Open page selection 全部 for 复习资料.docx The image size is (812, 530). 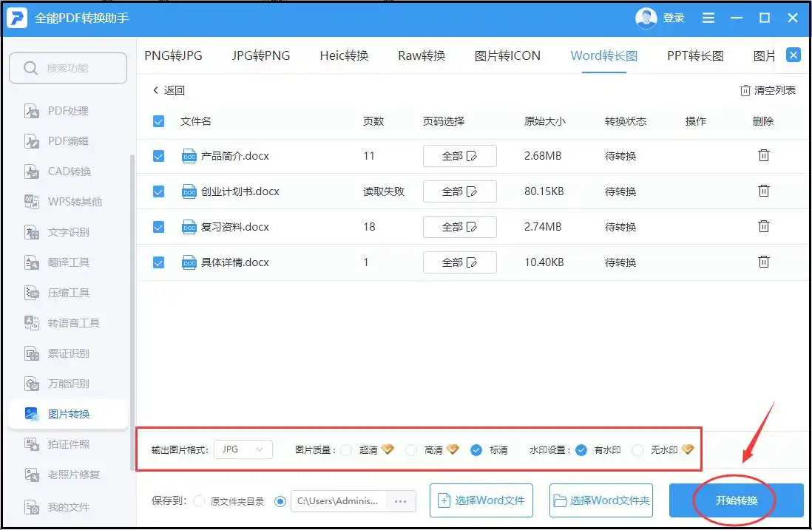459,227
